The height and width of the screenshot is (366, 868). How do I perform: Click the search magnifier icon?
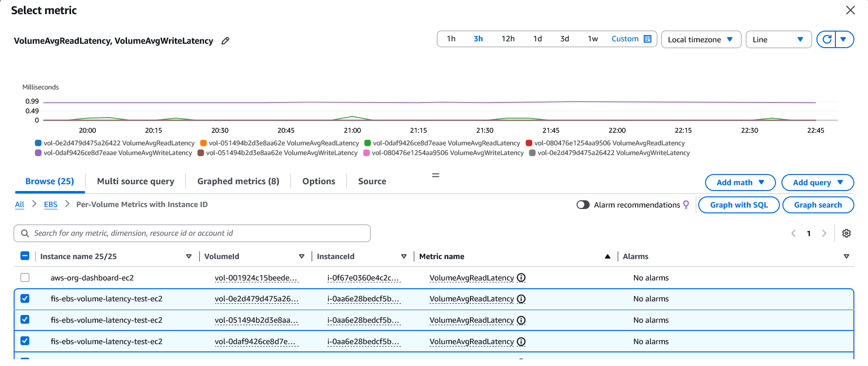tap(25, 233)
